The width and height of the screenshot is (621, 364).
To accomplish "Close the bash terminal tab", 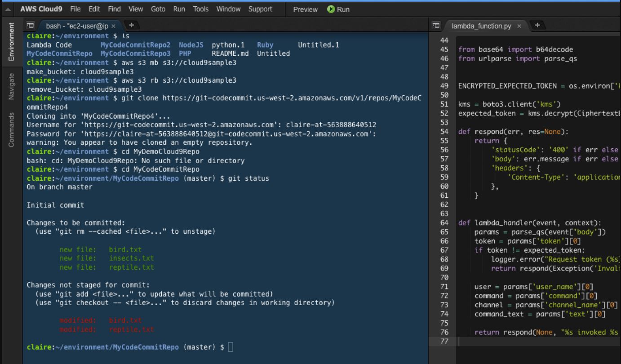I will point(113,27).
